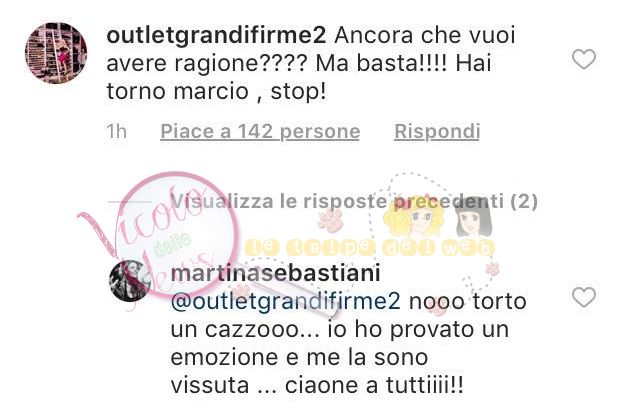Select the 'Ancora che vuoi avere ragione' comment text
Image resolution: width=640 pixels, height=416 pixels.
click(x=311, y=63)
